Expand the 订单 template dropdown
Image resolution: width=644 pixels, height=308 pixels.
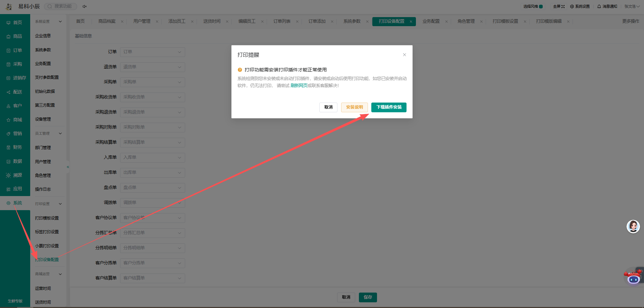click(153, 52)
